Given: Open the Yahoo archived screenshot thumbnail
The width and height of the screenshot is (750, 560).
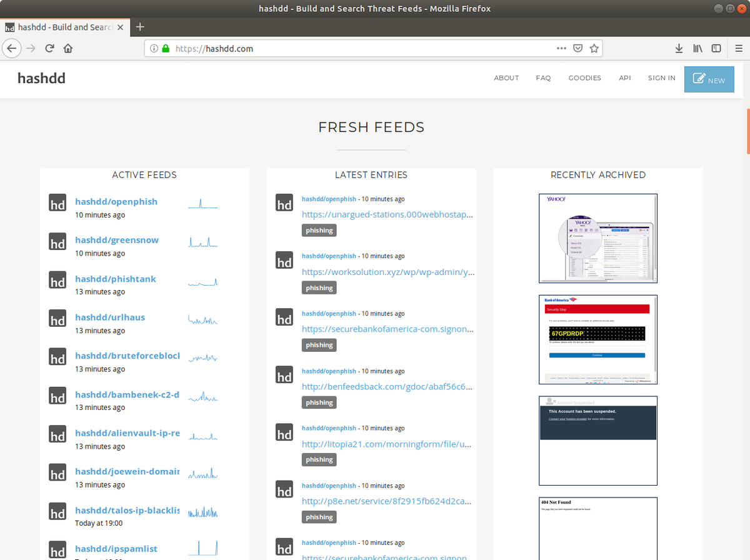Looking at the screenshot, I should point(598,238).
